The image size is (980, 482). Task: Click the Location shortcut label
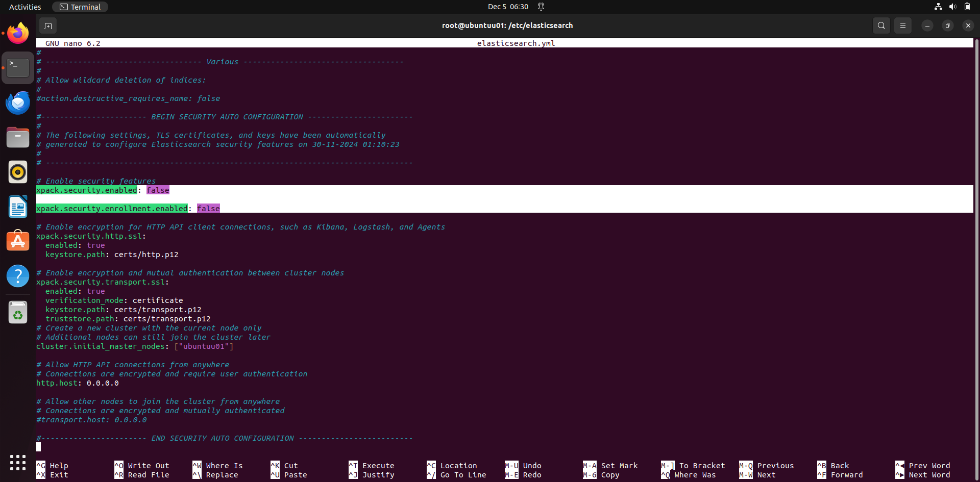click(x=458, y=466)
